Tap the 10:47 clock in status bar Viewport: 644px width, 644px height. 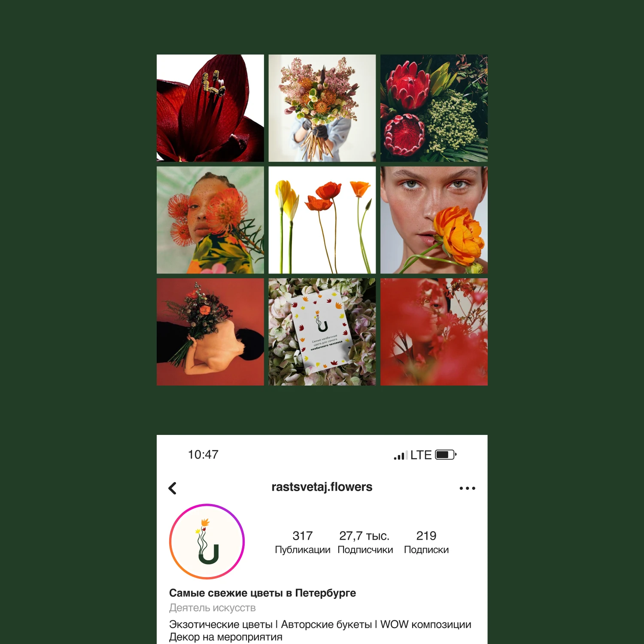click(x=203, y=455)
